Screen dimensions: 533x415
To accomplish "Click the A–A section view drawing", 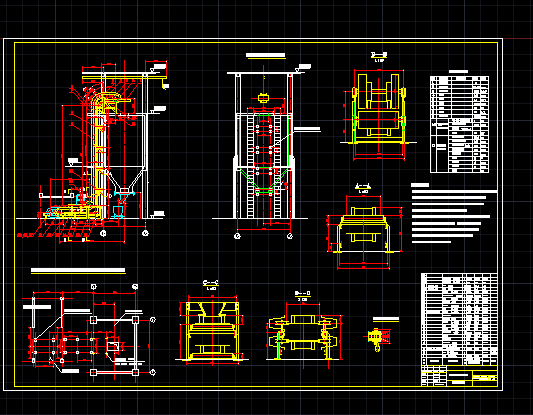I will [x=364, y=232].
